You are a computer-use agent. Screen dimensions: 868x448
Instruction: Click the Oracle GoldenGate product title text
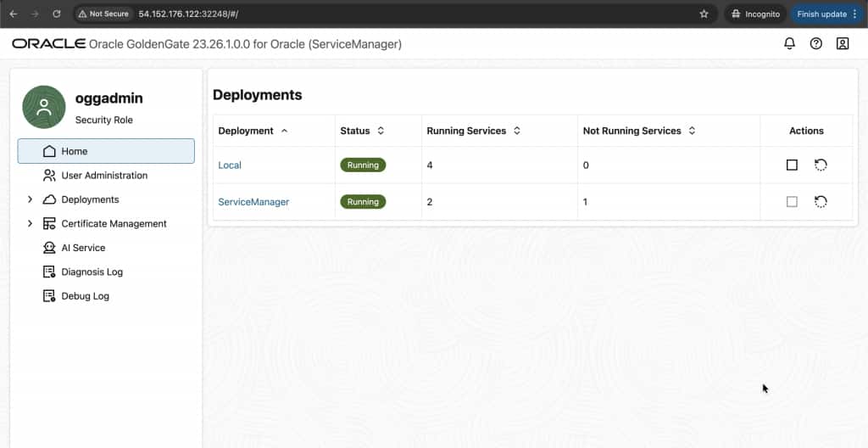(245, 44)
